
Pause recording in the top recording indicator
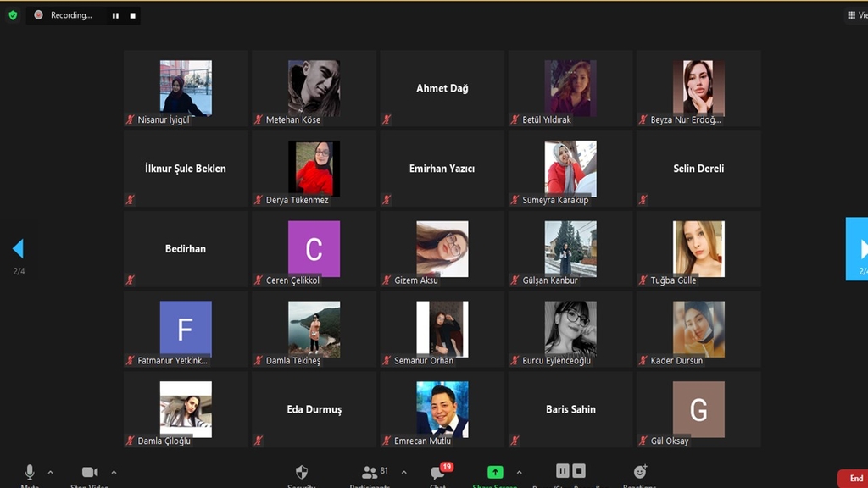[x=115, y=15]
